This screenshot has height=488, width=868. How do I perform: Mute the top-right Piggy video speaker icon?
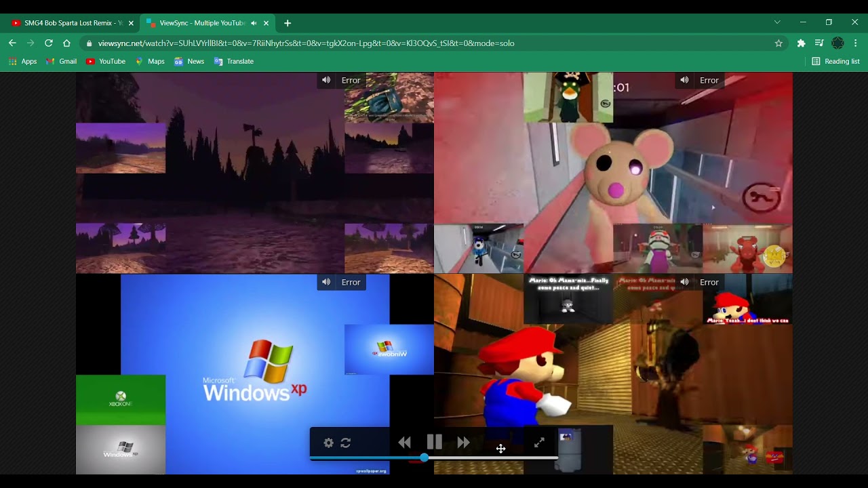point(684,80)
